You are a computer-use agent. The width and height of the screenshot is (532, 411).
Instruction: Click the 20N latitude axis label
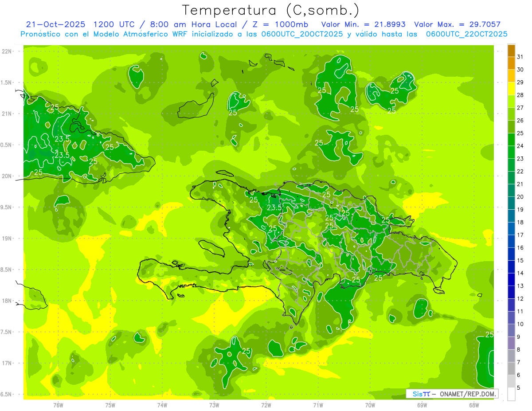point(7,176)
